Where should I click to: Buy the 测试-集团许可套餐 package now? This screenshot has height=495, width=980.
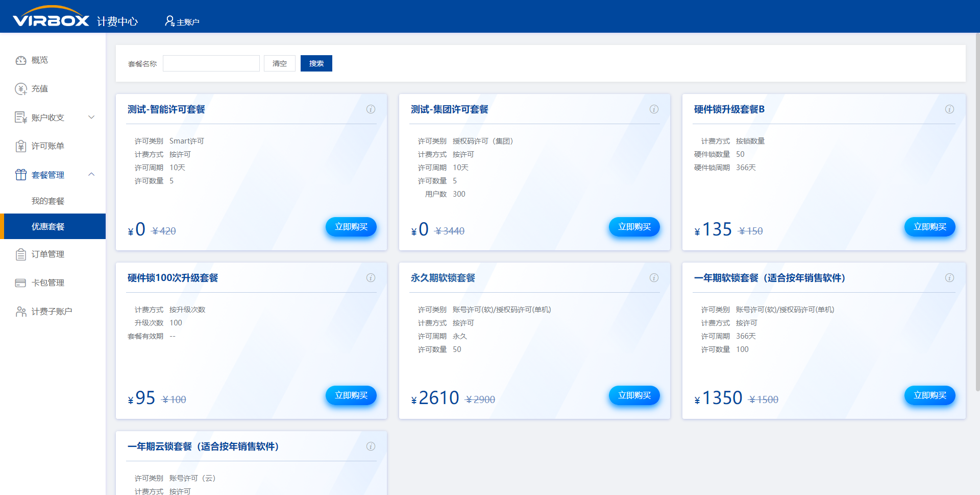pyautogui.click(x=634, y=227)
